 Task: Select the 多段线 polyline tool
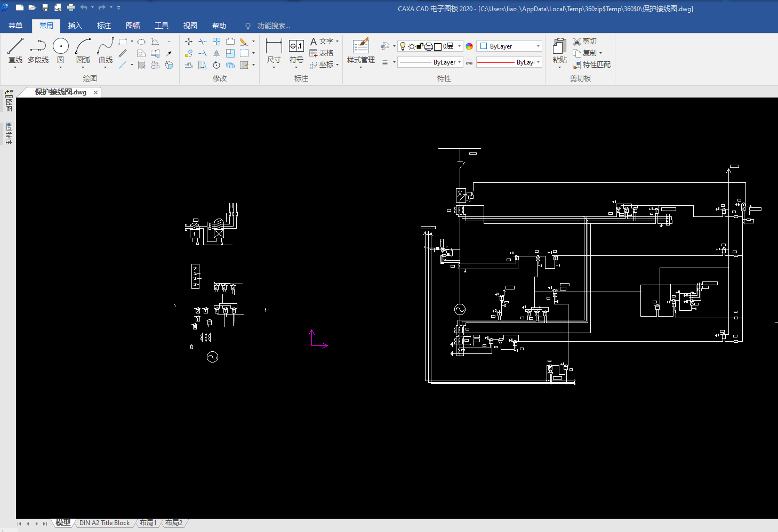(x=38, y=51)
